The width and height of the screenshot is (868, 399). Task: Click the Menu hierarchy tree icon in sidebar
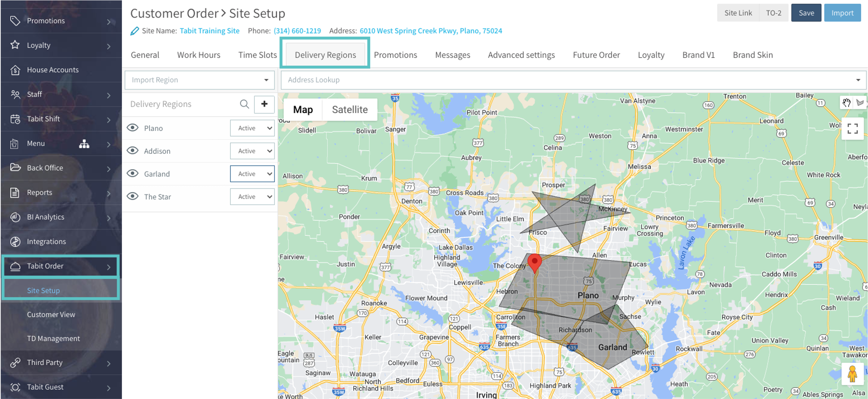click(x=84, y=144)
